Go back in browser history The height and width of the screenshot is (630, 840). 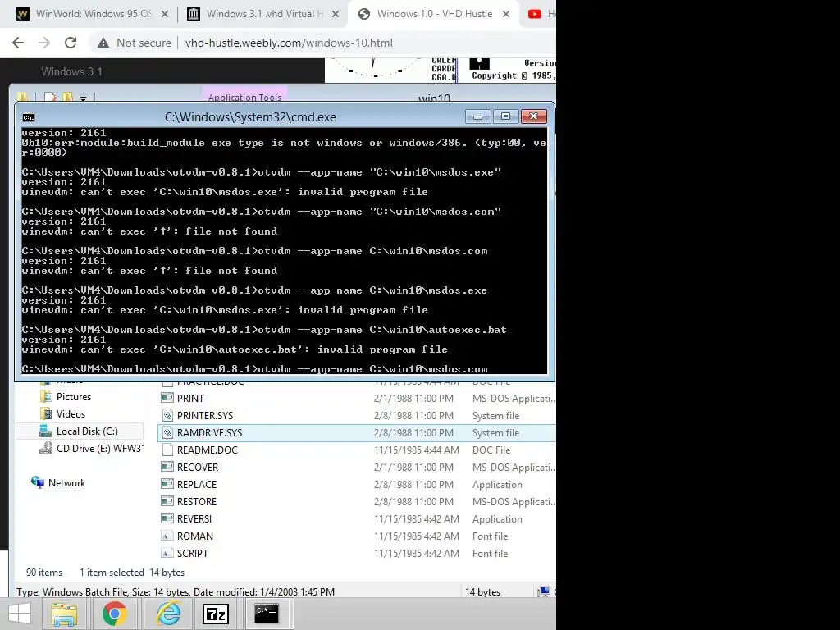pos(18,43)
